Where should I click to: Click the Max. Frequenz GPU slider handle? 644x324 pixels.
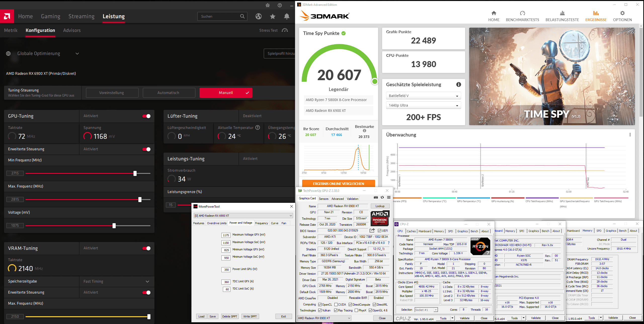(x=140, y=200)
